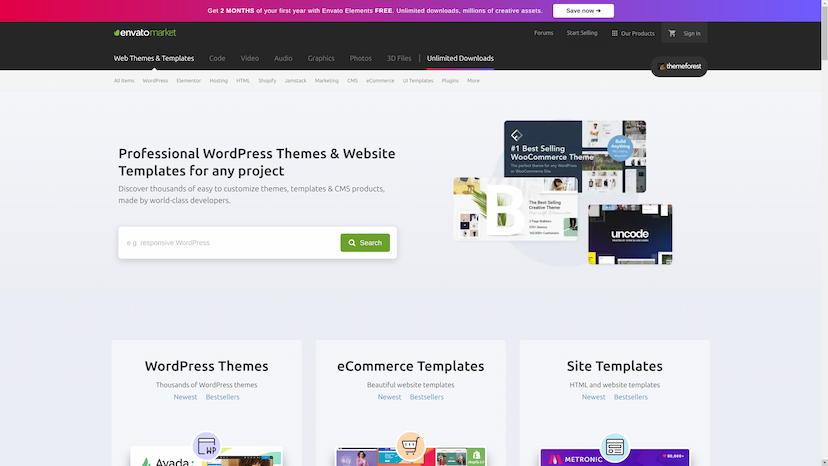Open the CMS submenu item

click(352, 81)
